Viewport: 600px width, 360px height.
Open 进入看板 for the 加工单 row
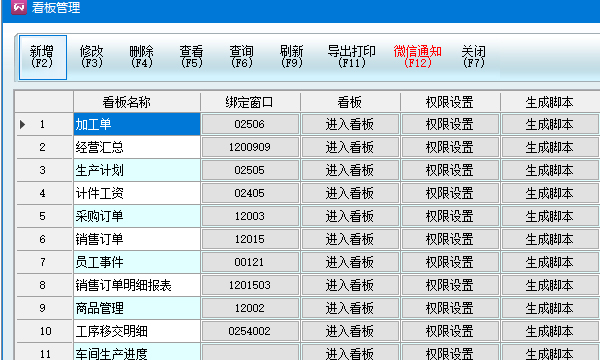point(350,124)
